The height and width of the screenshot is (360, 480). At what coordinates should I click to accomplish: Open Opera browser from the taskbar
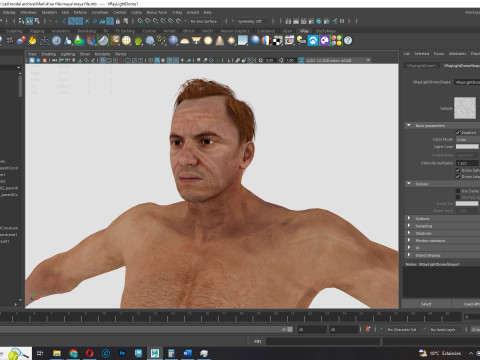pos(89,353)
